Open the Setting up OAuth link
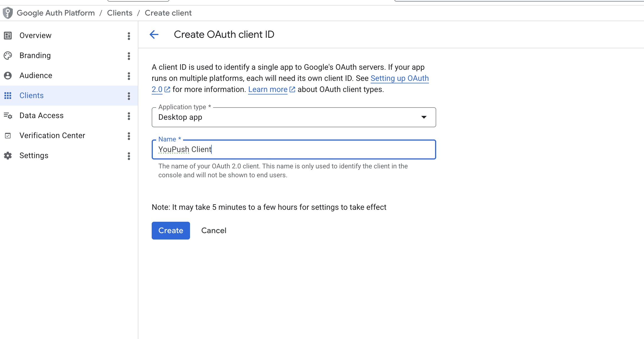644x339 pixels. point(400,78)
